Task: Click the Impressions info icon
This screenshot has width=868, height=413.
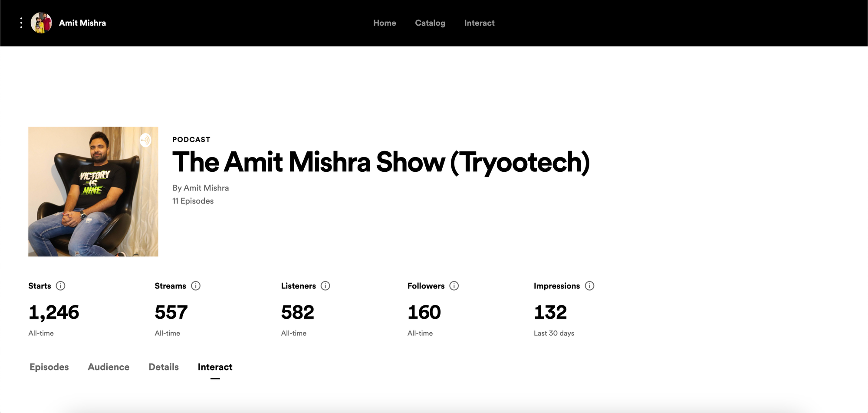Action: [x=589, y=286]
